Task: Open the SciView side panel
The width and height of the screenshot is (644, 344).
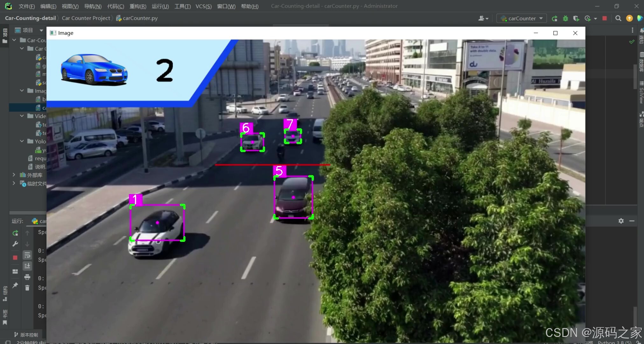Action: click(x=641, y=92)
